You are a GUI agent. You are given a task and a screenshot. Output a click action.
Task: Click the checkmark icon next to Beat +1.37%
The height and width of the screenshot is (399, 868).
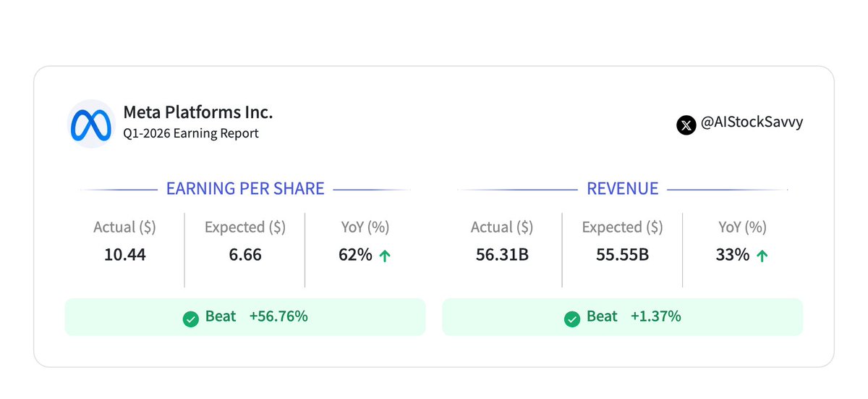point(572,318)
